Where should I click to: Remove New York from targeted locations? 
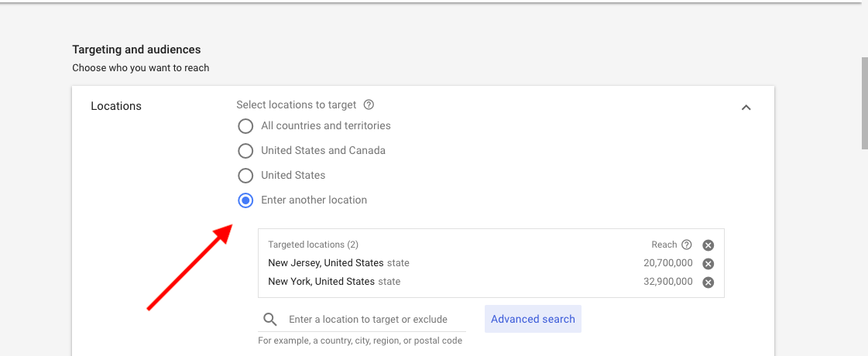pos(708,282)
